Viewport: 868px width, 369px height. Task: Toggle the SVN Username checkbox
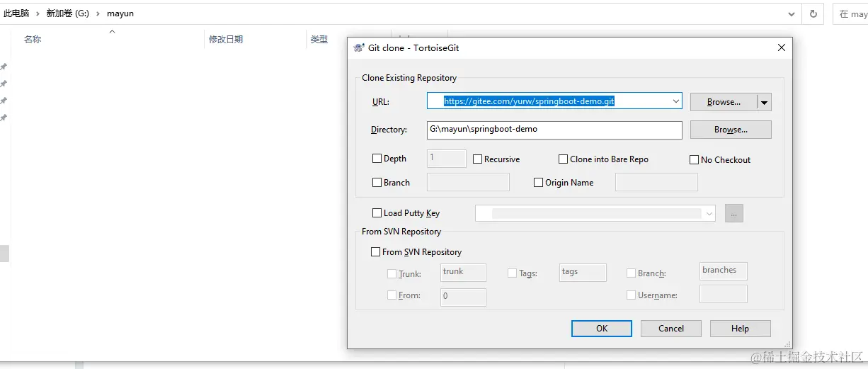[x=631, y=295]
